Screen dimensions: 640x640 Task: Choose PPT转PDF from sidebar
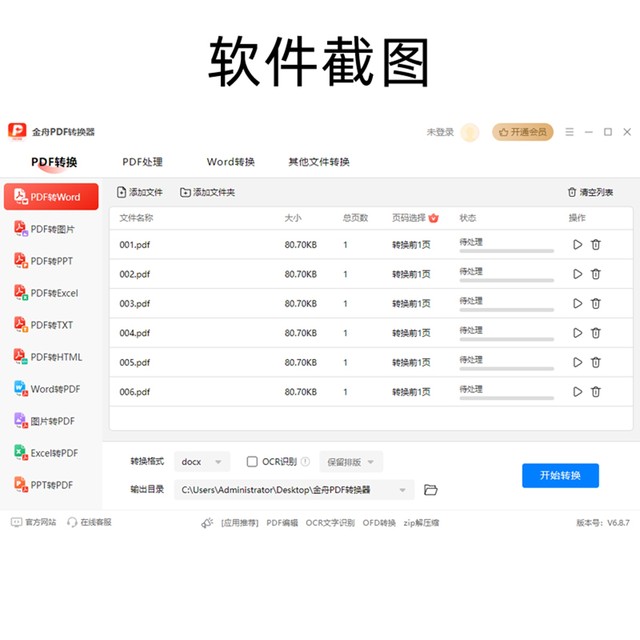(43, 485)
